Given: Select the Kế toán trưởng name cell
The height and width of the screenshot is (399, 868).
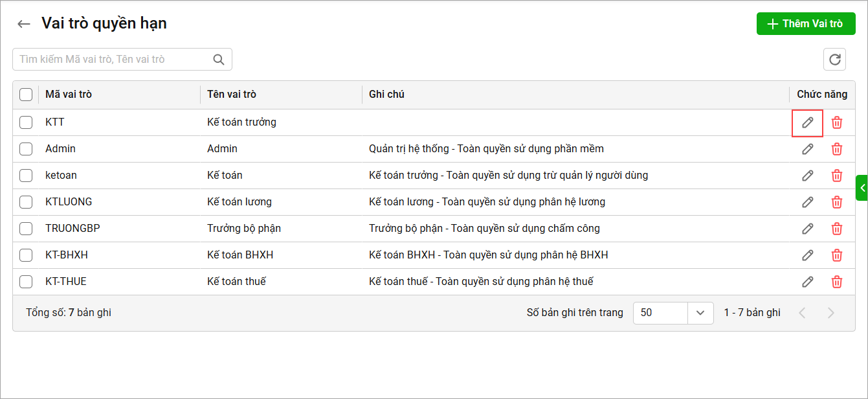Looking at the screenshot, I should click(241, 122).
